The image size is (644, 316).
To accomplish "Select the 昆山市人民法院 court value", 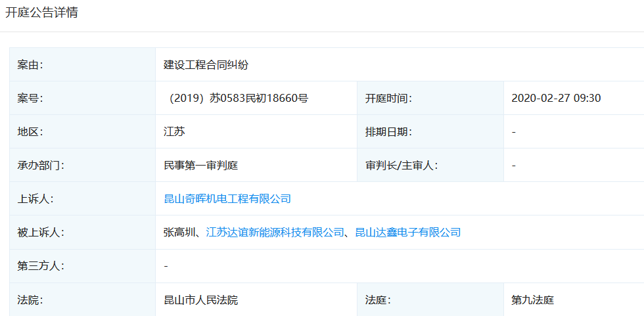I will 201,300.
